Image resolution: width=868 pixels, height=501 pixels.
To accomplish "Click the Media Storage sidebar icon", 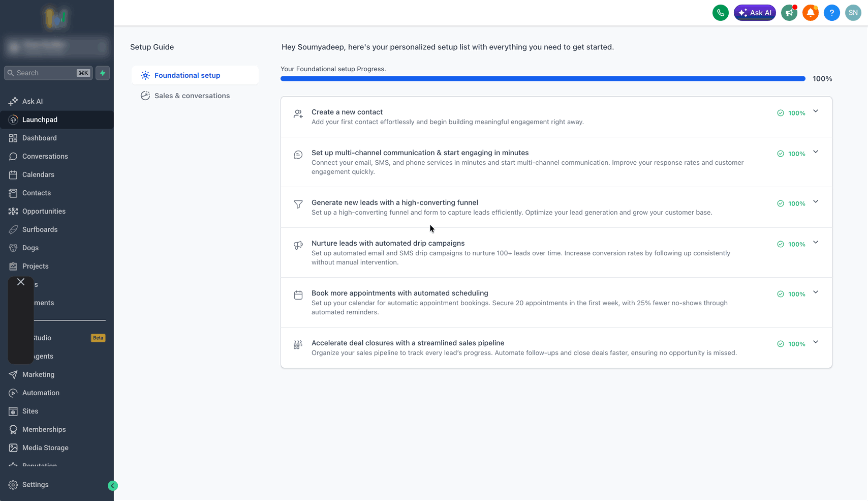I will pos(13,448).
